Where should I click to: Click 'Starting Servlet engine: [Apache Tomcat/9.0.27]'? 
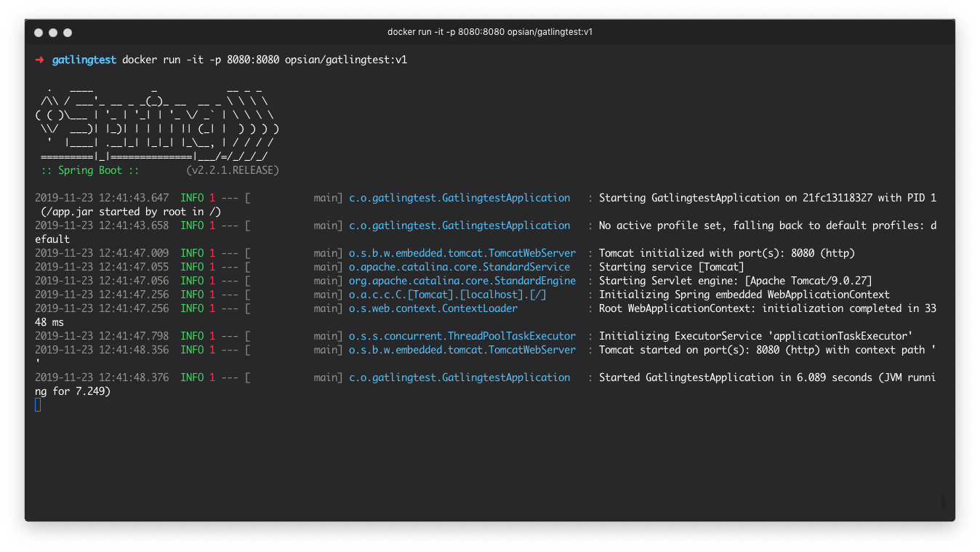(736, 281)
